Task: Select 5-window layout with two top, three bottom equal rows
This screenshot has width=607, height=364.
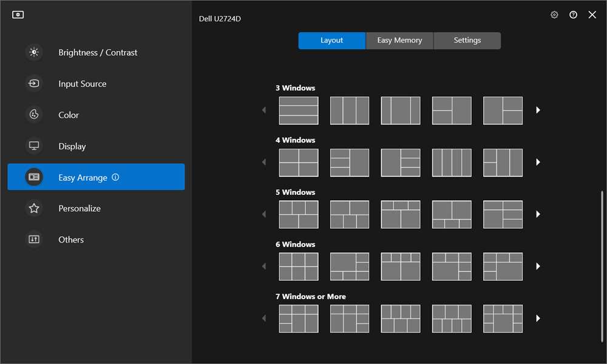Action: 350,215
